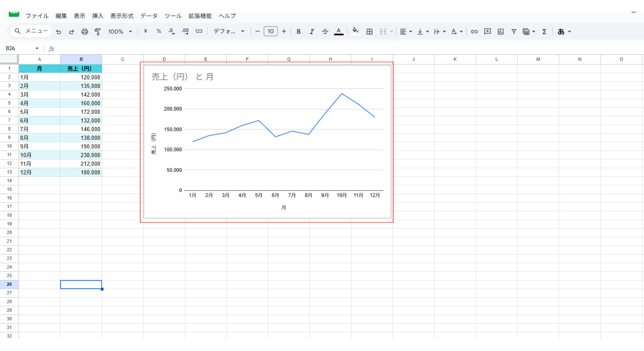Select row 14 header
This screenshot has width=644, height=351.
point(9,181)
